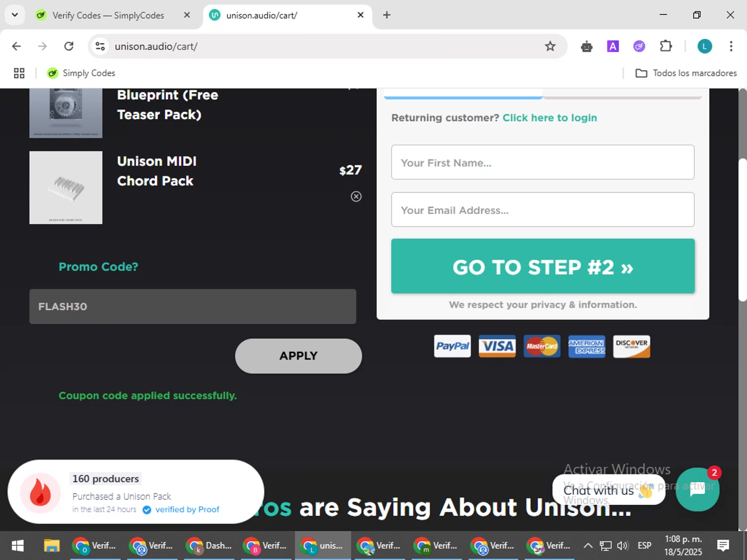The height and width of the screenshot is (560, 747).
Task: Open File Explorer from taskbar
Action: coord(51,546)
